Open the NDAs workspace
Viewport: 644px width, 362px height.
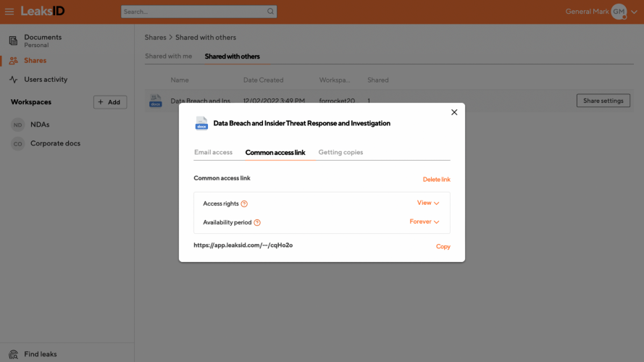tap(40, 125)
